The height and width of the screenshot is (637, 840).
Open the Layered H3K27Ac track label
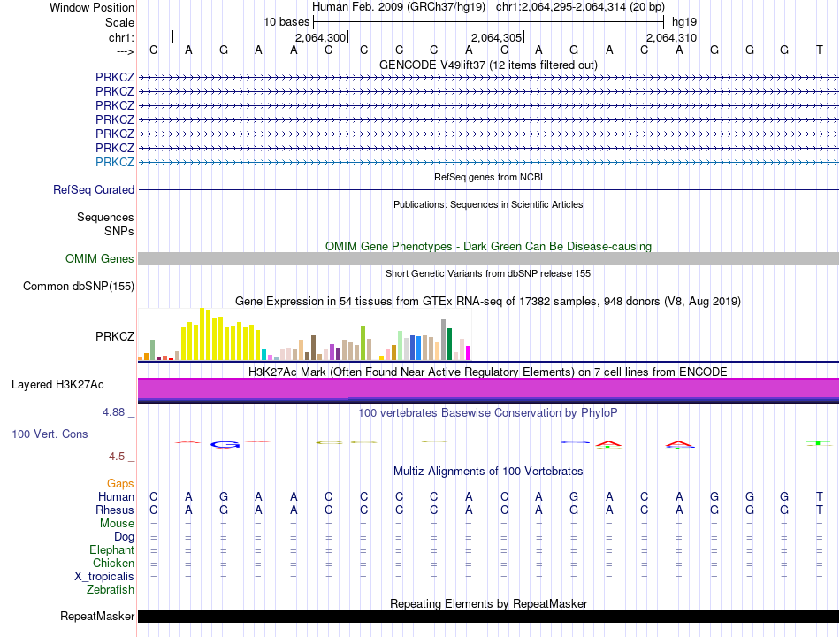click(x=57, y=385)
